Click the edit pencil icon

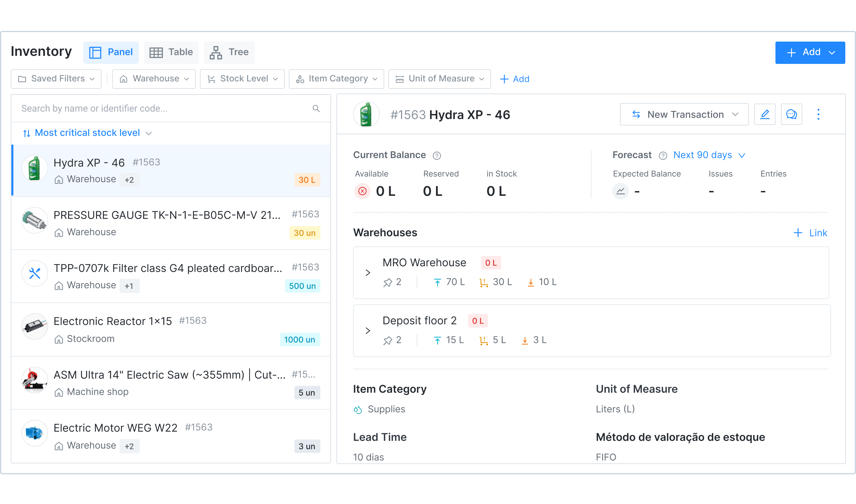[x=764, y=114]
